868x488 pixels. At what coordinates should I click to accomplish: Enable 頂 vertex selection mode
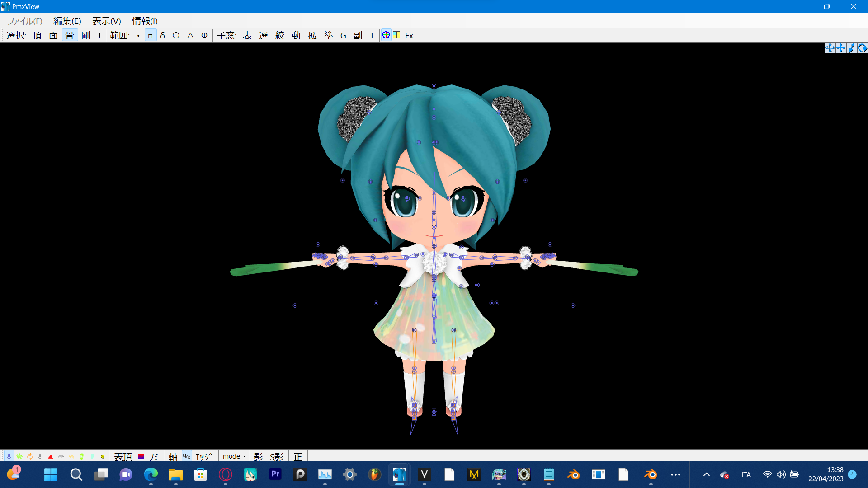coord(37,35)
